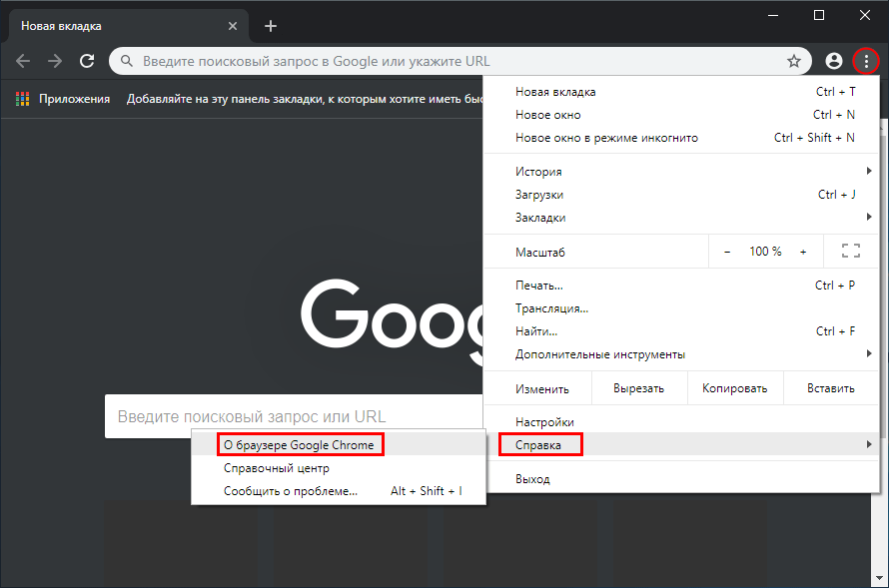Increase zoom with the plus control
Screen dimensions: 889x588
tap(803, 252)
